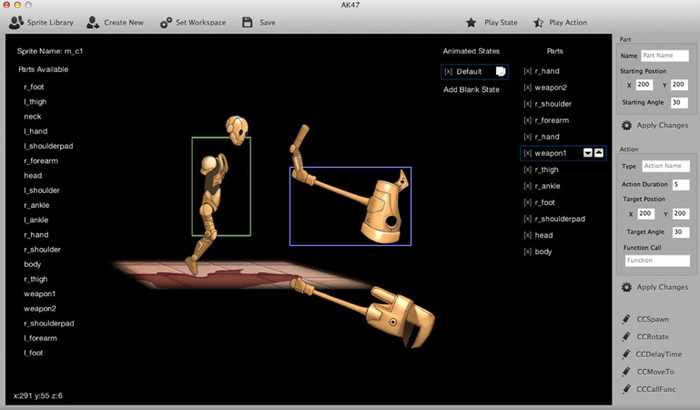The image size is (700, 410).
Task: Select l_shoulder in Parts Available
Action: 42,190
